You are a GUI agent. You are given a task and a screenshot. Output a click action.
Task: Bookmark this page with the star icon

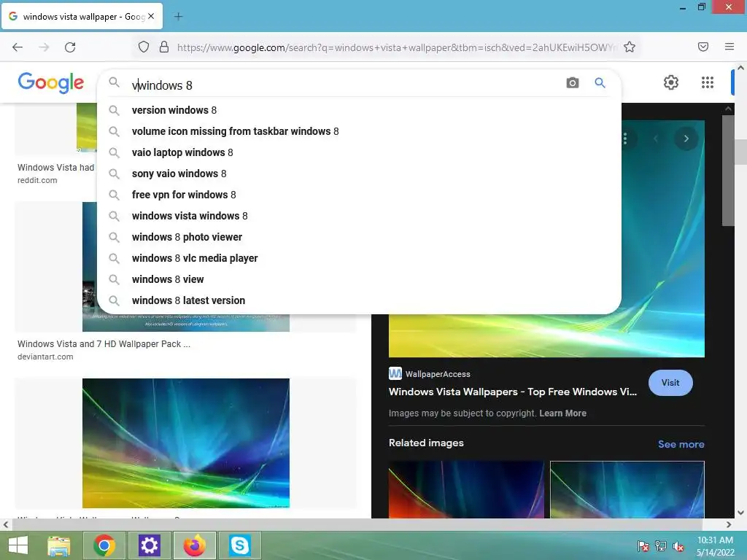pyautogui.click(x=630, y=47)
